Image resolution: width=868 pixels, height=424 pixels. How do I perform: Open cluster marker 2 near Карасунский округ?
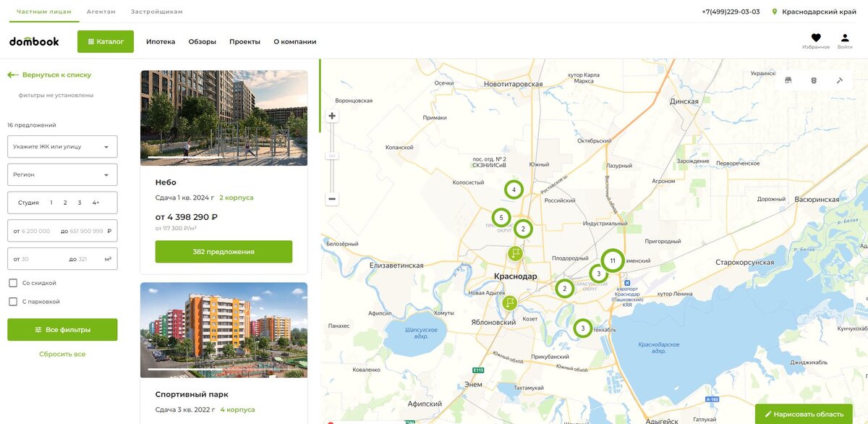tap(565, 289)
